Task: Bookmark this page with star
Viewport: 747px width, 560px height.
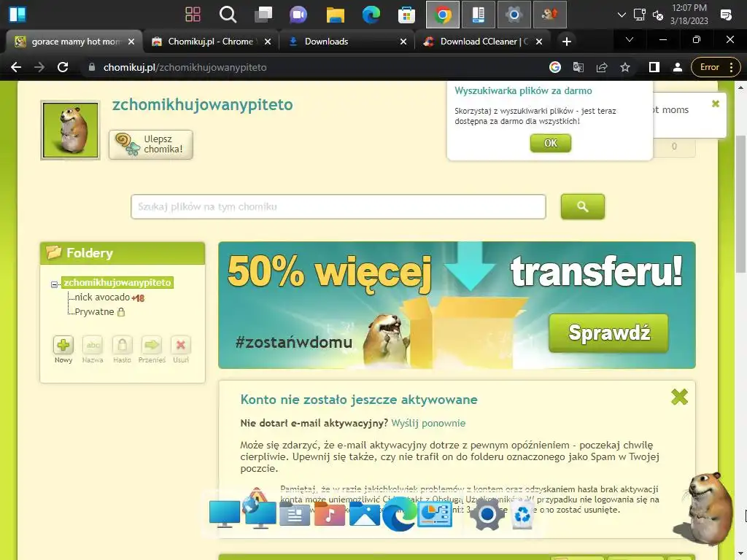Action: [x=625, y=67]
